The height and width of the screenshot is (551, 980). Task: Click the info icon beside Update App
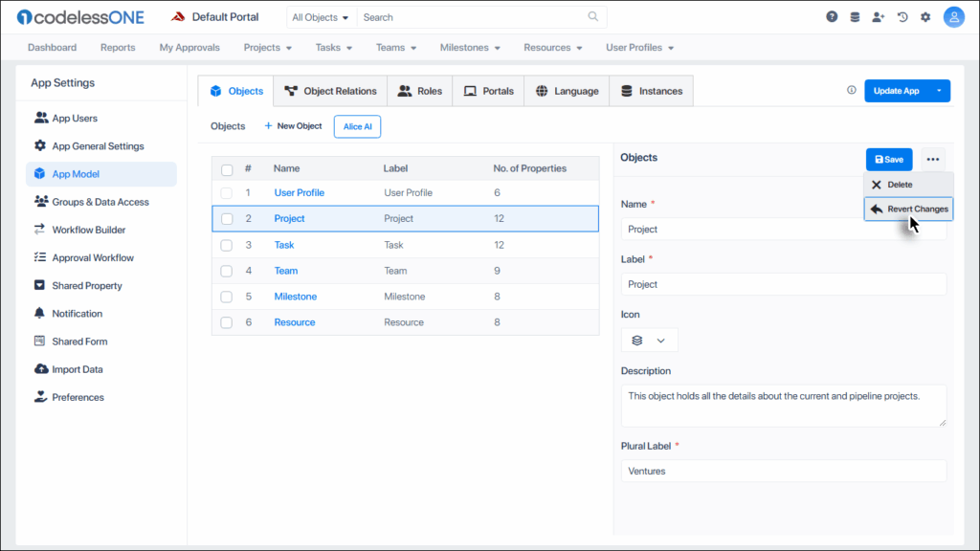852,91
